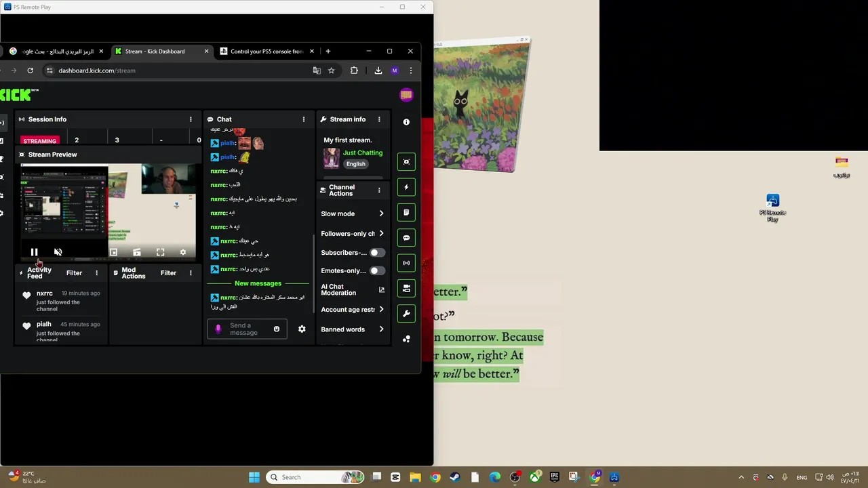This screenshot has height=488, width=868.
Task: Enter fullscreen on stream preview
Action: [x=160, y=252]
